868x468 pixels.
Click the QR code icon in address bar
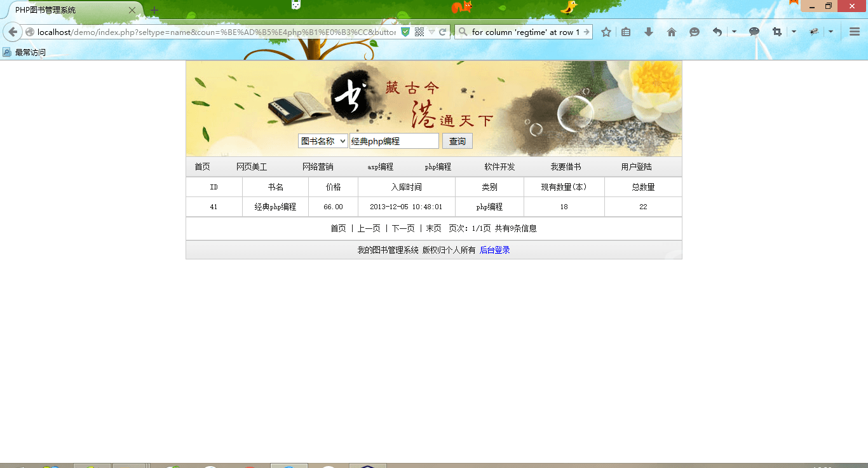coord(419,32)
